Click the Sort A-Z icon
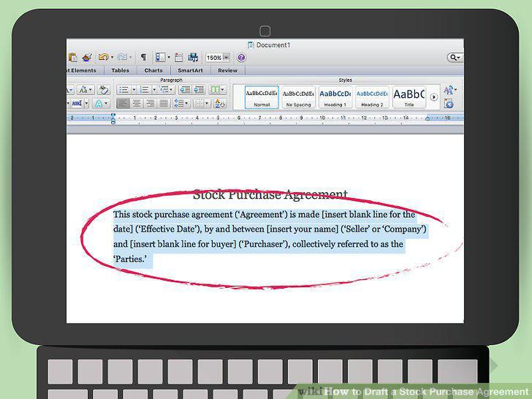Image resolution: width=532 pixels, height=399 pixels. pos(219,103)
